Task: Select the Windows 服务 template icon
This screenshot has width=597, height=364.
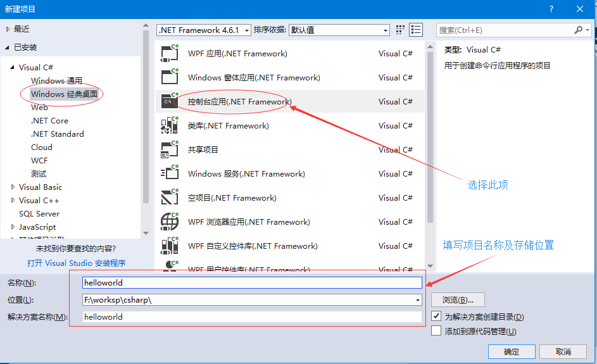Action: 170,174
